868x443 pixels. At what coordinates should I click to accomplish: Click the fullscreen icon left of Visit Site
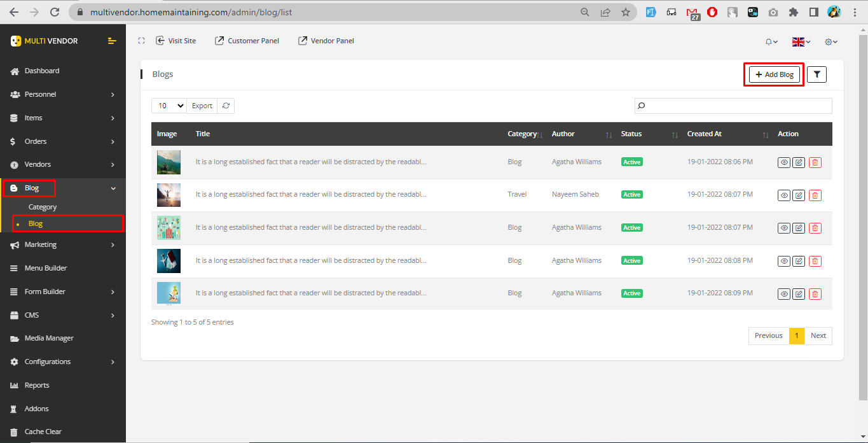tap(142, 41)
